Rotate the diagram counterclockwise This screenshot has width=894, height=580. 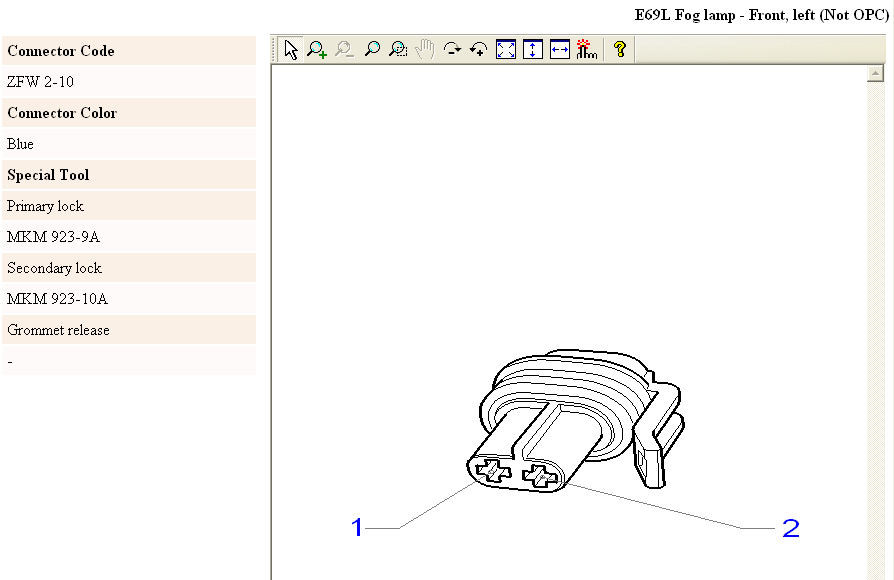[x=478, y=50]
